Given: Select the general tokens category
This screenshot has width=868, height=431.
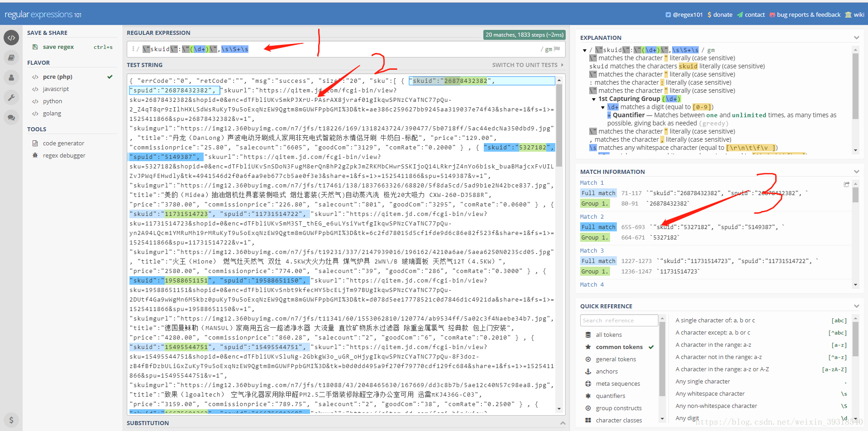Looking at the screenshot, I should coord(616,359).
